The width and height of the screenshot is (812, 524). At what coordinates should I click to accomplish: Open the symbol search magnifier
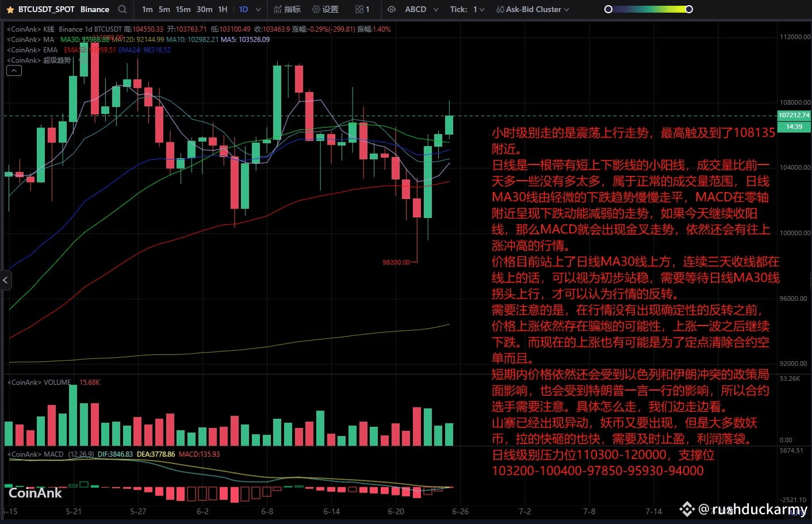(122, 9)
